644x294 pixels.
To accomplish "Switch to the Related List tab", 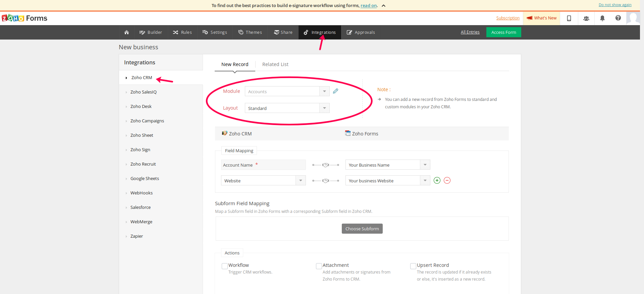I will pos(275,64).
